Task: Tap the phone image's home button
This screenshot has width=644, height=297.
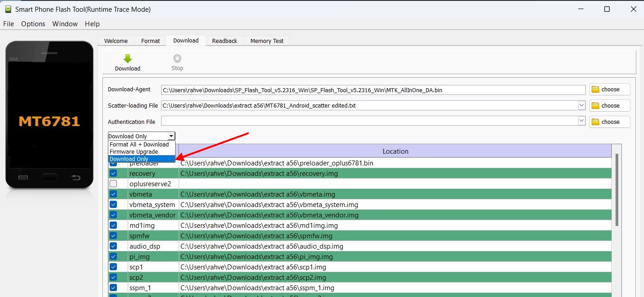Action: (50, 178)
